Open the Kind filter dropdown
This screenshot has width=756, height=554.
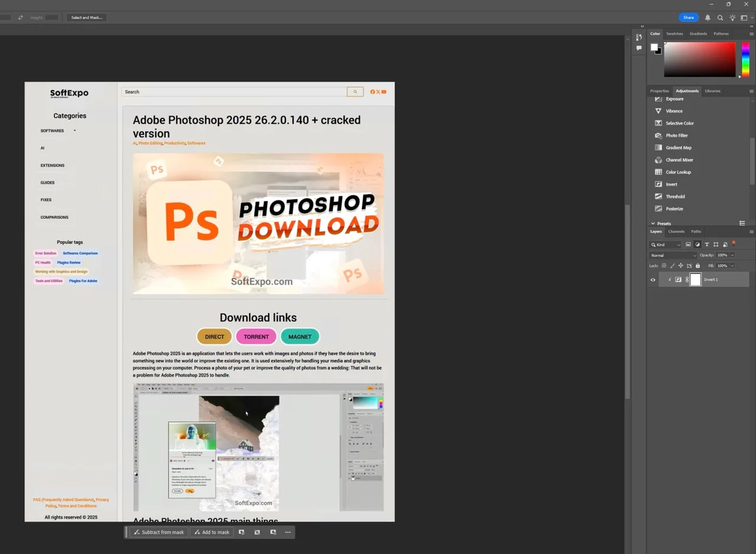point(666,244)
